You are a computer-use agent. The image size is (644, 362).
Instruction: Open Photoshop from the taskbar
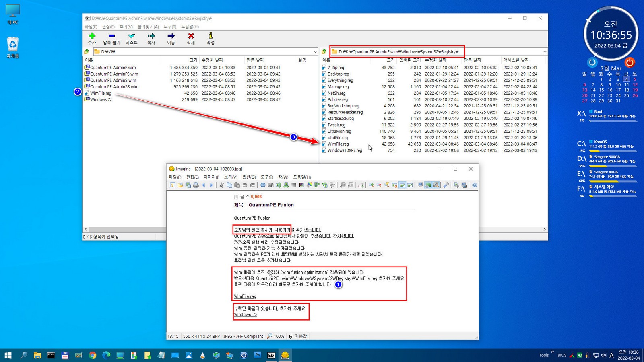(258, 355)
